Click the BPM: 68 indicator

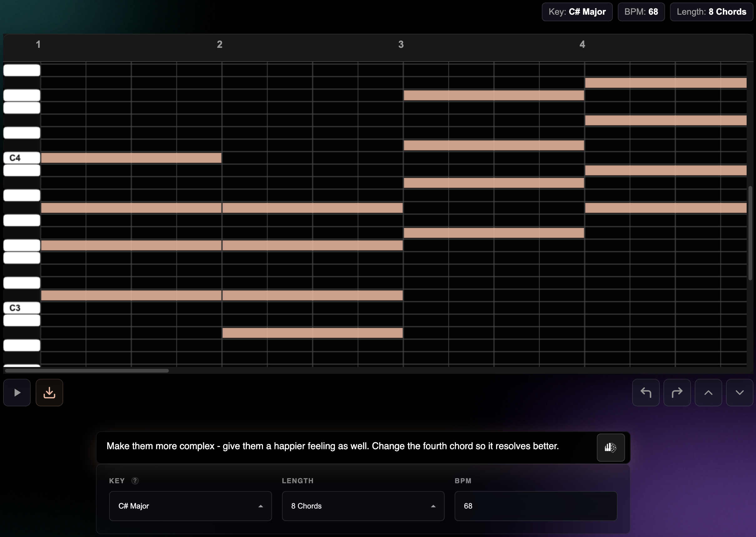click(x=641, y=12)
